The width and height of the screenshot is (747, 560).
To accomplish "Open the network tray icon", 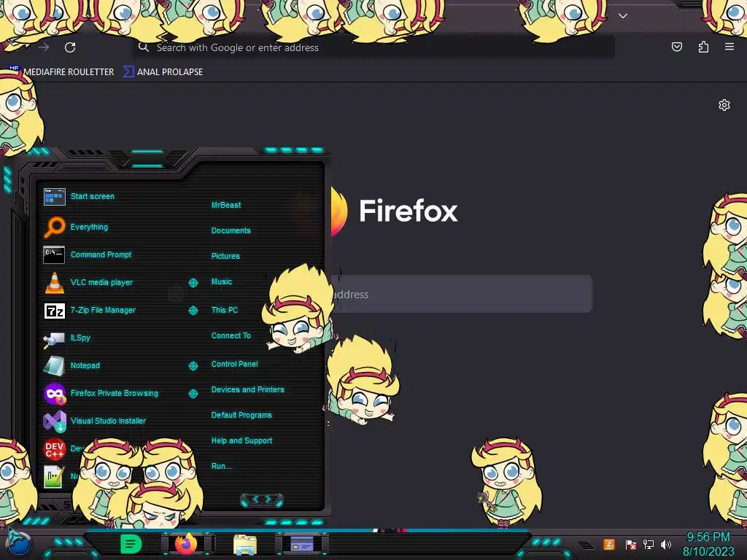I will tap(649, 544).
